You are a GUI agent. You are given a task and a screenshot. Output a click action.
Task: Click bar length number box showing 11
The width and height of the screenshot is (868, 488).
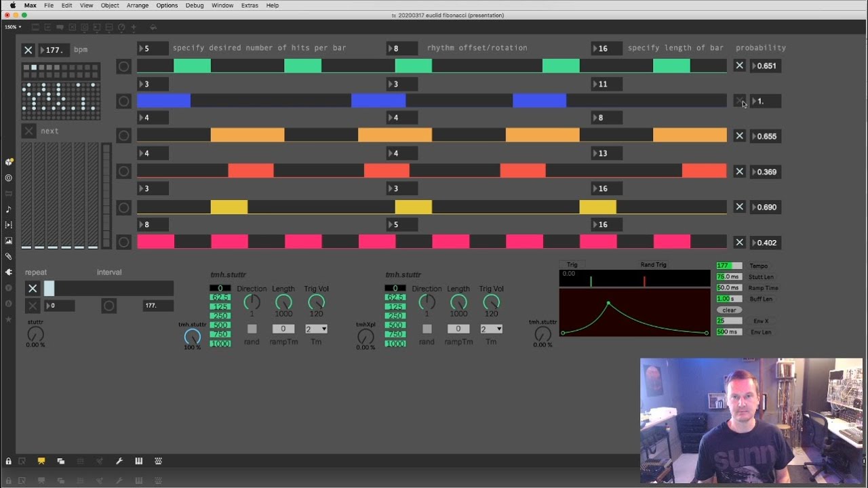pos(607,84)
